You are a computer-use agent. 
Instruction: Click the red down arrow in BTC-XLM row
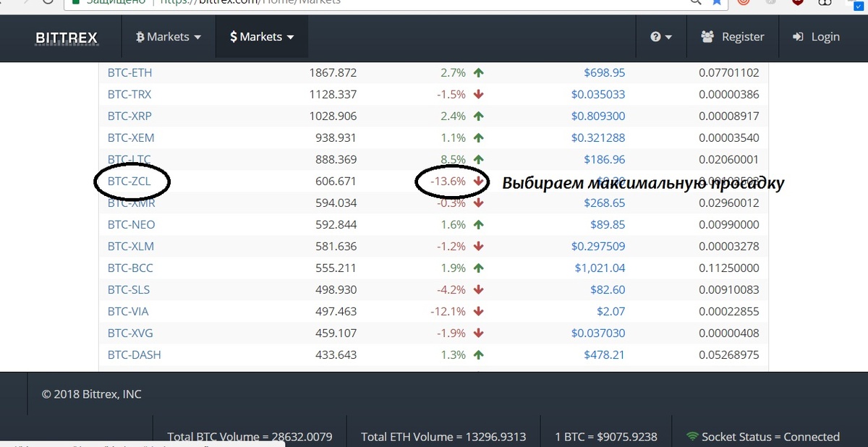[x=478, y=247]
